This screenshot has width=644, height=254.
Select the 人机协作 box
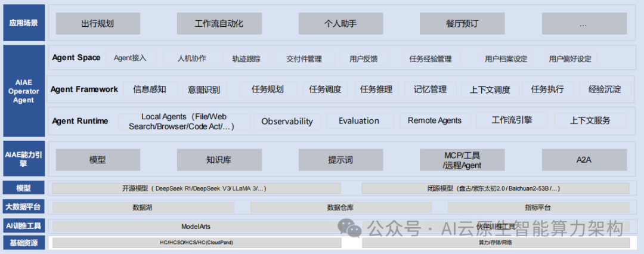(x=192, y=58)
